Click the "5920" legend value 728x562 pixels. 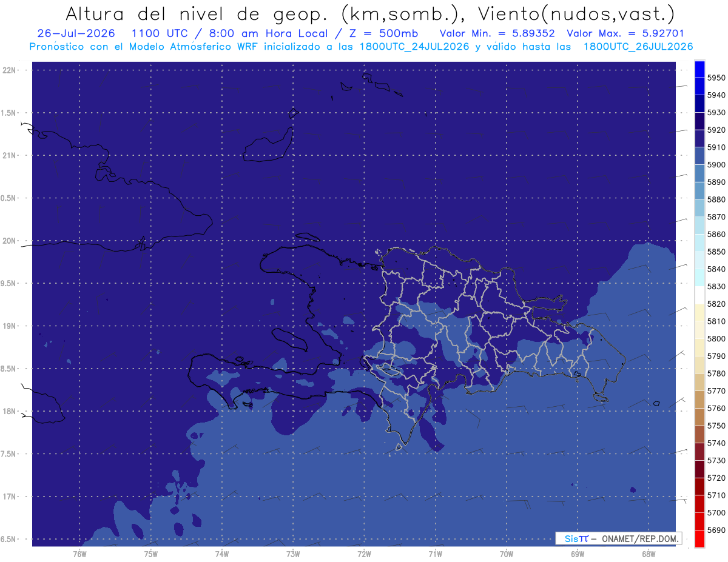pyautogui.click(x=716, y=130)
